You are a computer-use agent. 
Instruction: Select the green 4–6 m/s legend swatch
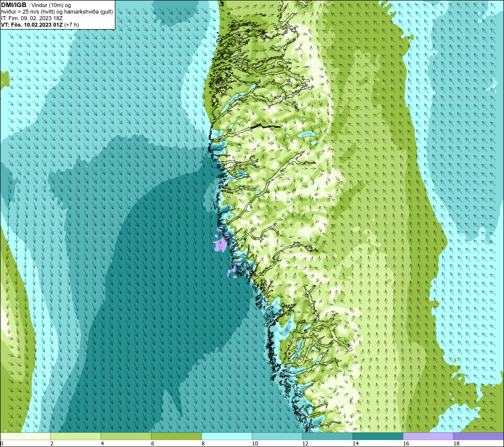[x=126, y=436]
